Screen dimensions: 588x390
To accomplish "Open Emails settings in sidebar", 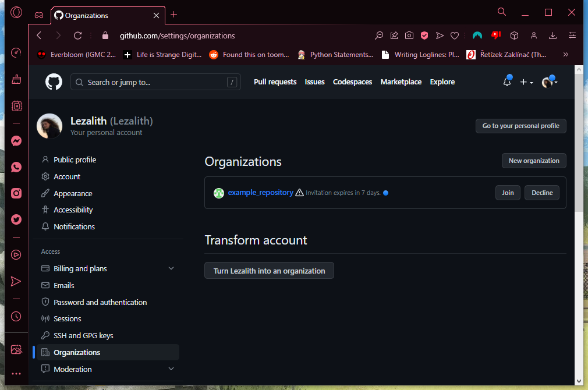I will pos(64,286).
